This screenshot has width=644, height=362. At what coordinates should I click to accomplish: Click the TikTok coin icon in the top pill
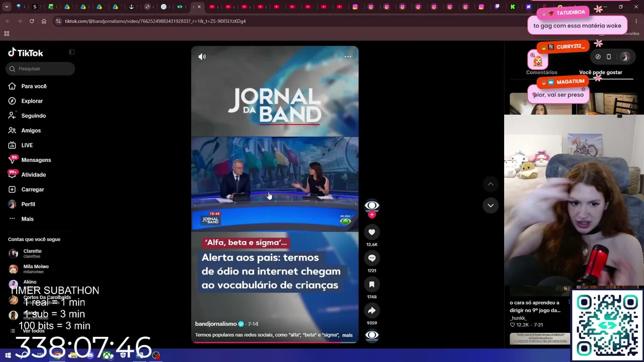(598, 57)
